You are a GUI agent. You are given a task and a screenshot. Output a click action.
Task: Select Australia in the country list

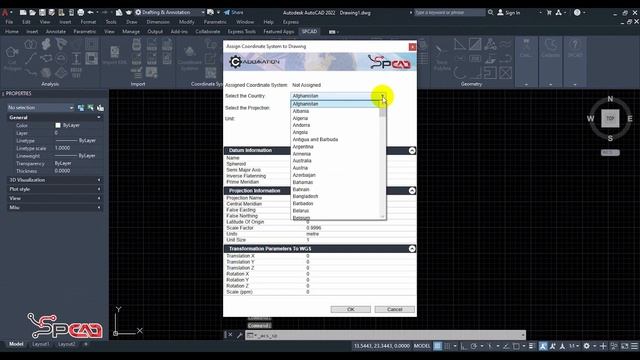pyautogui.click(x=302, y=161)
